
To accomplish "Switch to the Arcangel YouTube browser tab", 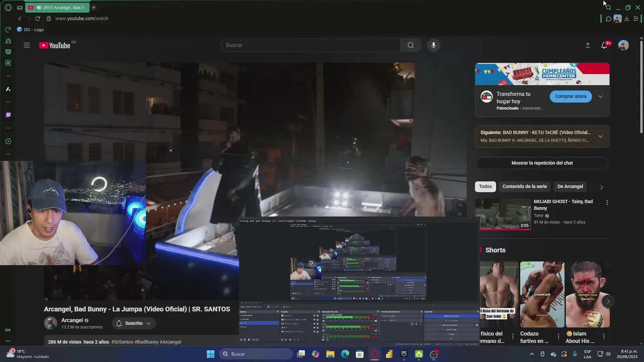I will coord(56,8).
